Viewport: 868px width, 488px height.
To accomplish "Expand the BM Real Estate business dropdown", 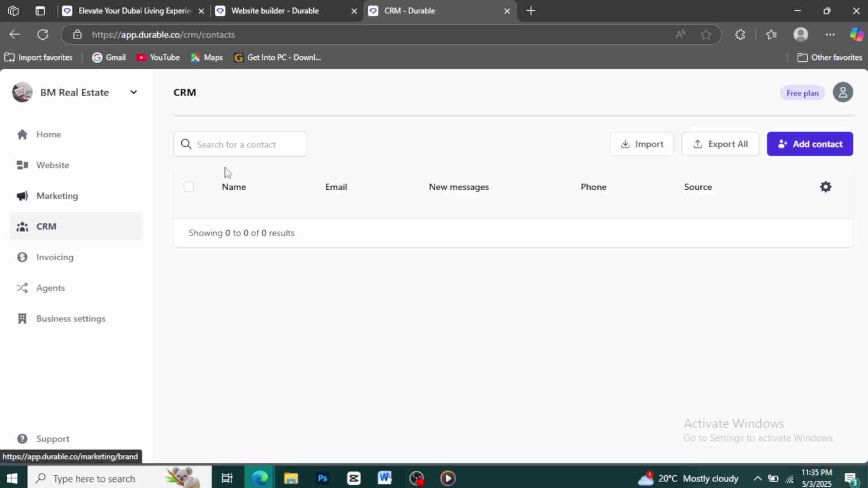I will [133, 92].
